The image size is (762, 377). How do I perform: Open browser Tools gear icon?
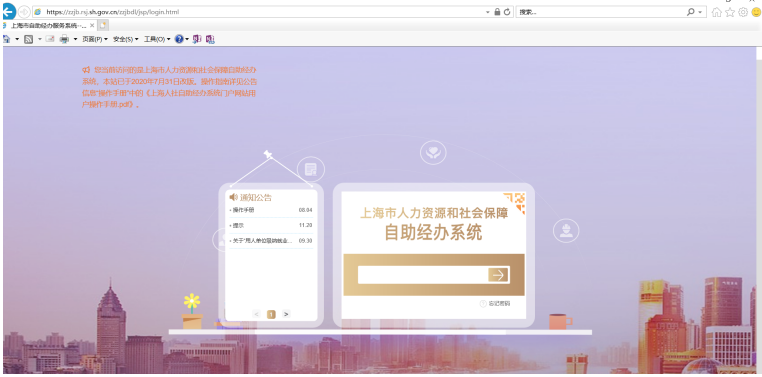(x=743, y=12)
